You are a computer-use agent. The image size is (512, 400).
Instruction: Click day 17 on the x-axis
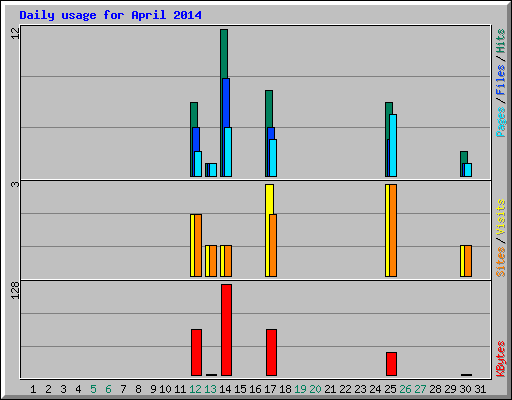270,389
